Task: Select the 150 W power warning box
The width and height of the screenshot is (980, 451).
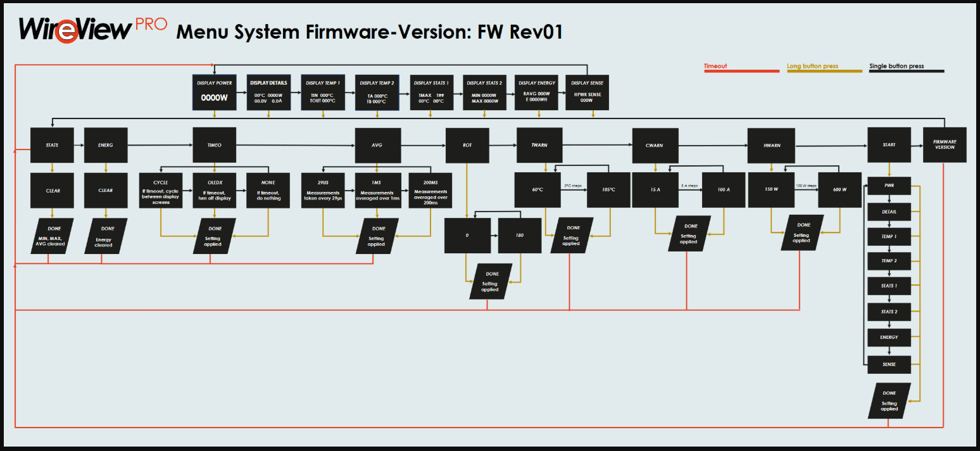Action: click(771, 189)
